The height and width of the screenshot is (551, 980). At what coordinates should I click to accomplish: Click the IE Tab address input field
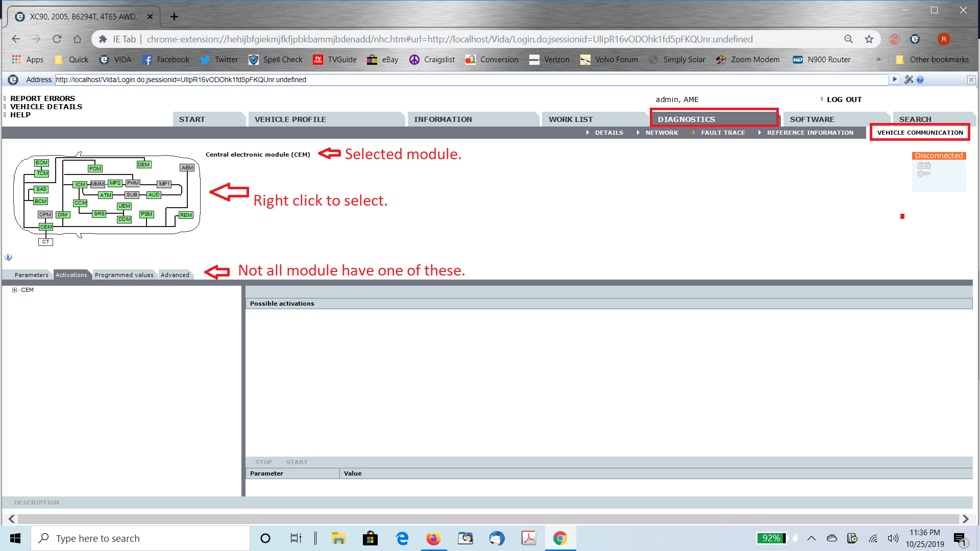[470, 80]
